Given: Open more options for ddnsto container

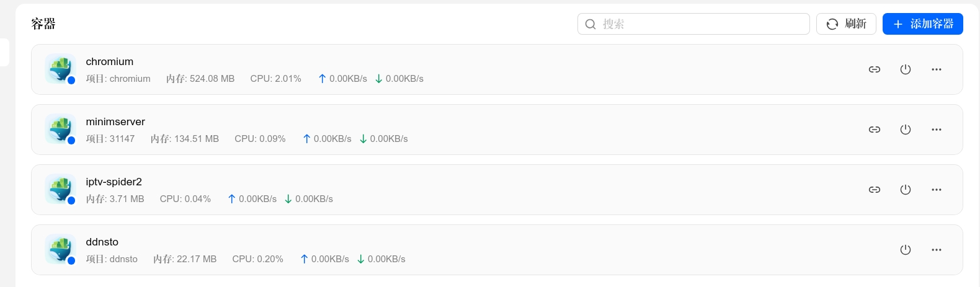Looking at the screenshot, I should tap(937, 250).
